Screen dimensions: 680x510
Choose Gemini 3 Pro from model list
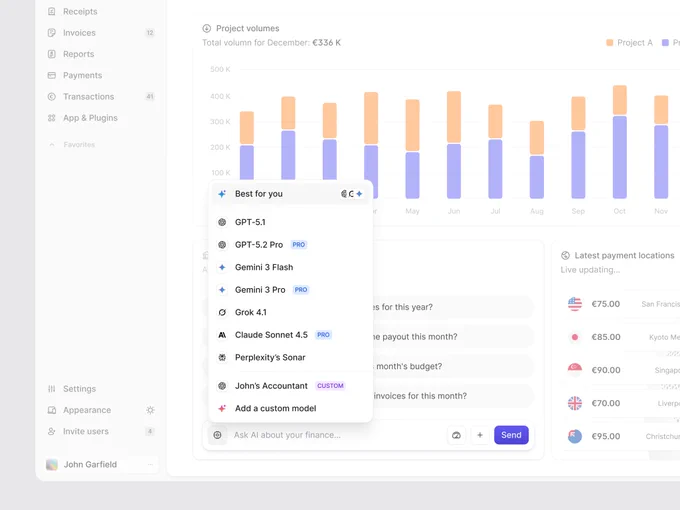coord(291,290)
